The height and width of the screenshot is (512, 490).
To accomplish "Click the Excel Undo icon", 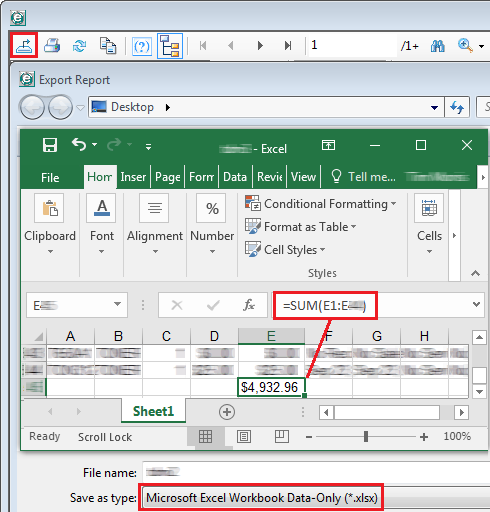I will [x=79, y=144].
